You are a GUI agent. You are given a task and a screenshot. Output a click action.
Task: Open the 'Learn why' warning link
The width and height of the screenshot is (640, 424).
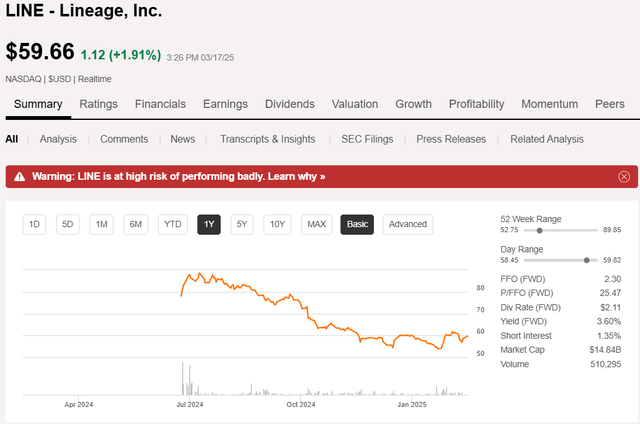pos(295,176)
